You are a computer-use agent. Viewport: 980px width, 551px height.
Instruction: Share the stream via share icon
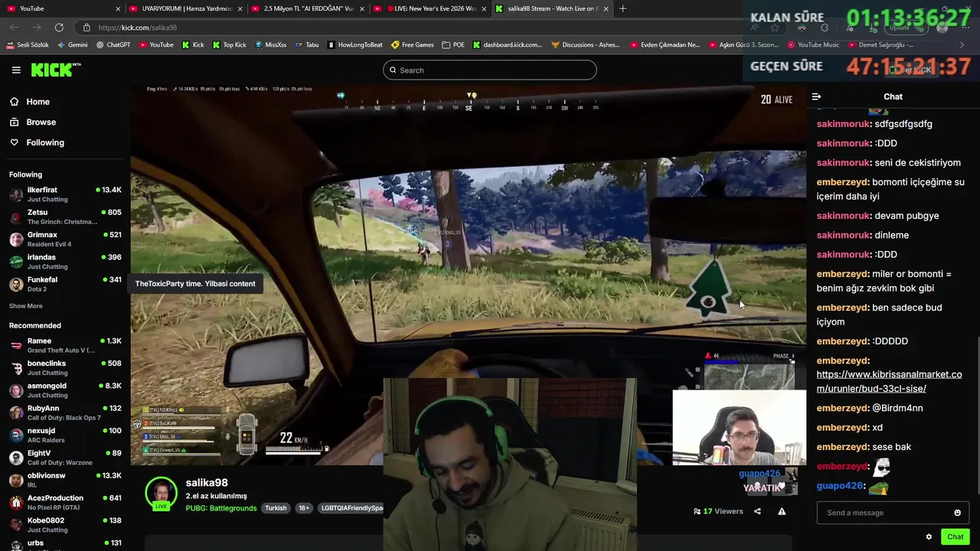pyautogui.click(x=757, y=511)
